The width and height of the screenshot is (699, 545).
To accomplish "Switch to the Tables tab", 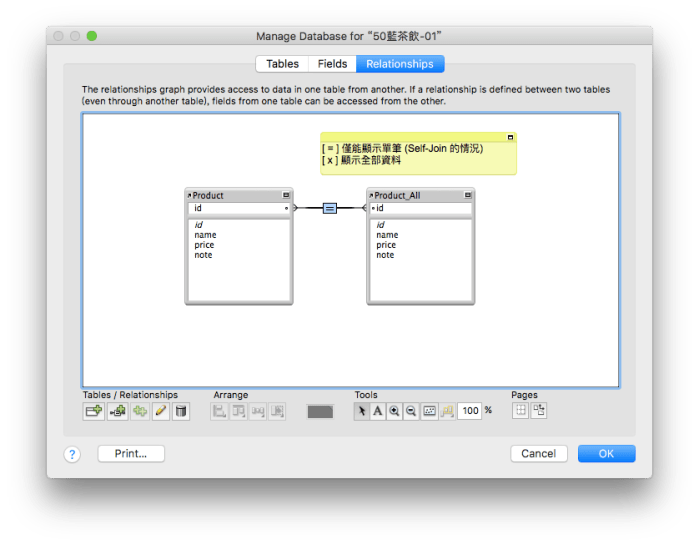I will 282,64.
